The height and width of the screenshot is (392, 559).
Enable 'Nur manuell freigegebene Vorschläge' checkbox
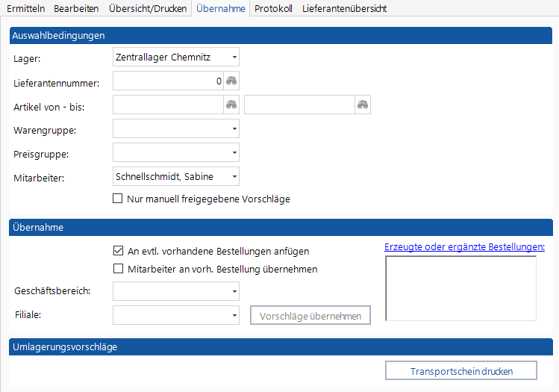coord(117,199)
